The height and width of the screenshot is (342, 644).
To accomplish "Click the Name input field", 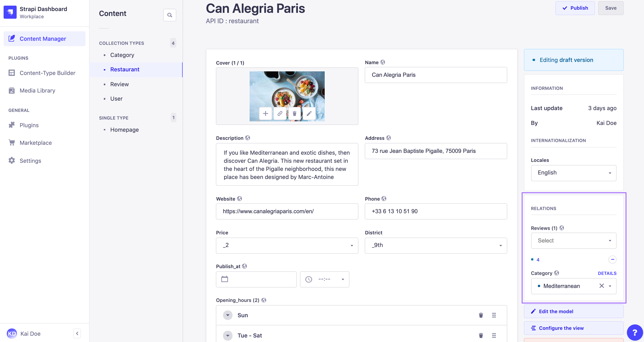I will [436, 75].
